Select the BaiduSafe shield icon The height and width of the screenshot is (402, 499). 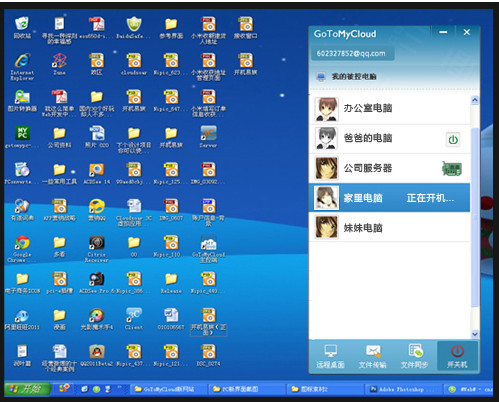tap(134, 27)
